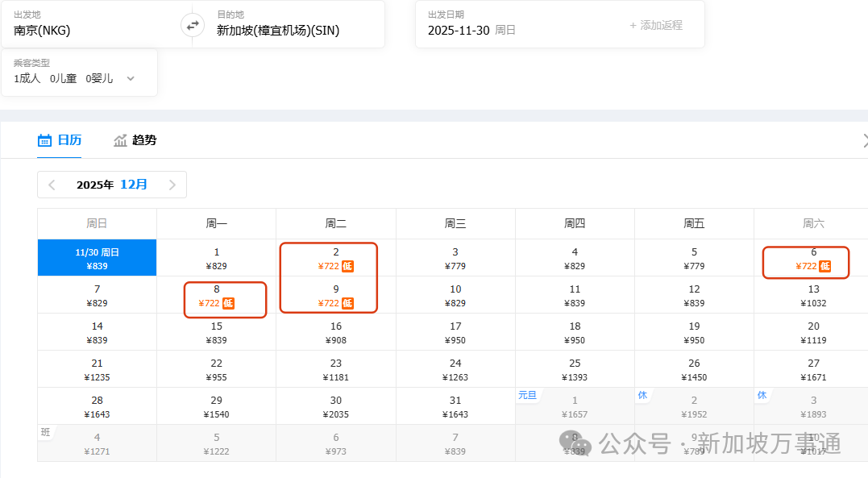868x478 pixels.
Task: Select December 19 priced ¥950
Action: tap(694, 332)
